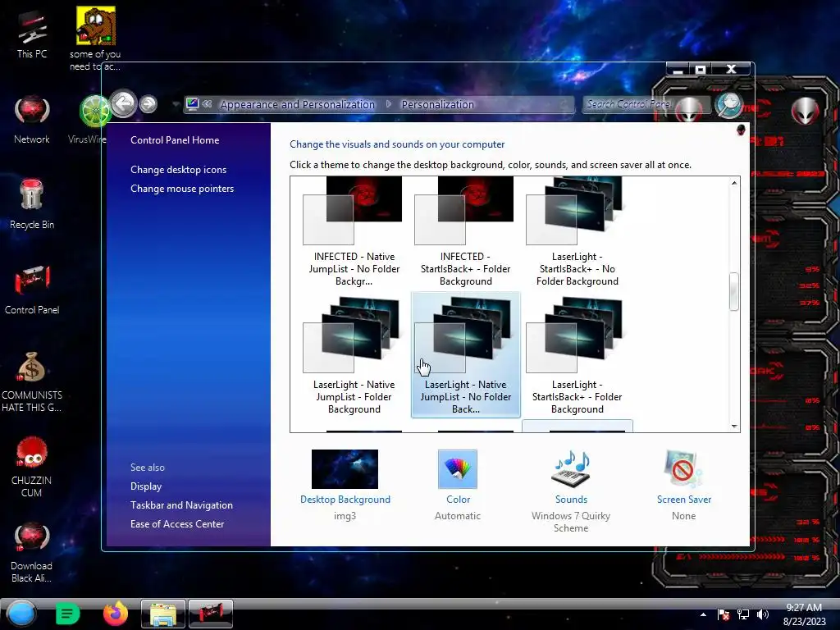The image size is (840, 630).
Task: Open the Start orb button
Action: [x=21, y=614]
